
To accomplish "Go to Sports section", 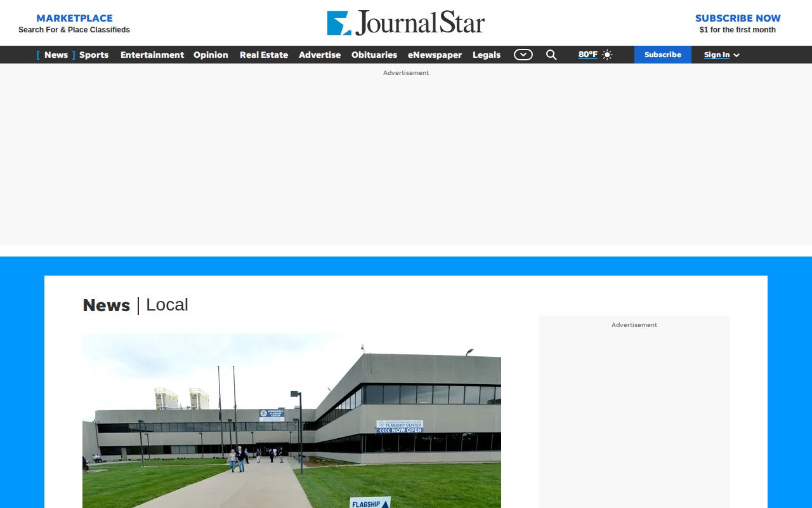I will click(x=94, y=55).
